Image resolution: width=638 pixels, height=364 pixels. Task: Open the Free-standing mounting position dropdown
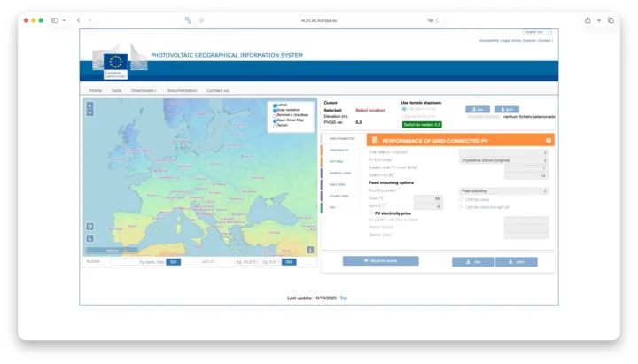(503, 190)
